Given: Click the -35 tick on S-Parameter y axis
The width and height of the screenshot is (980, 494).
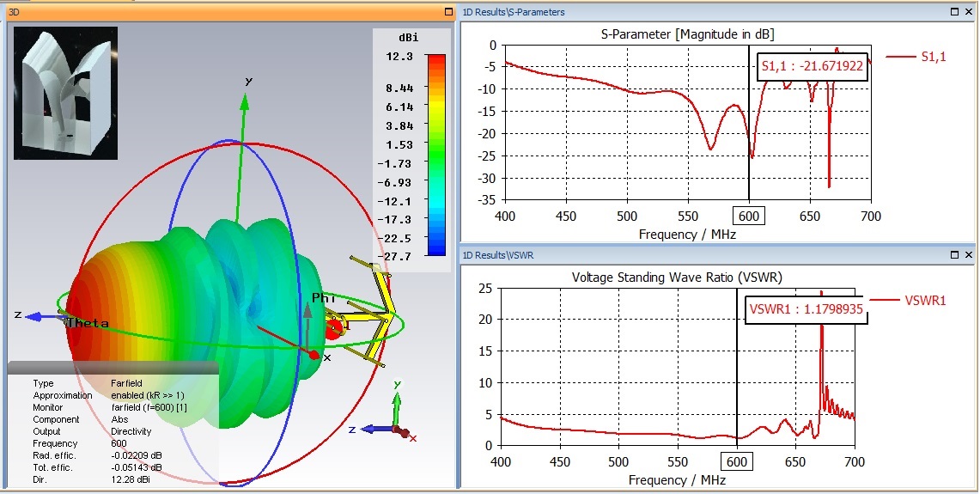Looking at the screenshot, I should click(488, 200).
